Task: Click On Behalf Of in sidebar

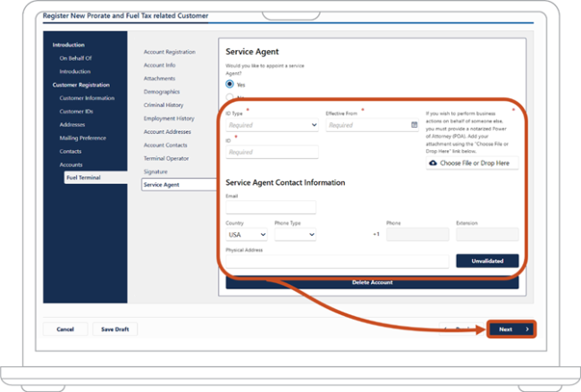Action: [x=76, y=58]
